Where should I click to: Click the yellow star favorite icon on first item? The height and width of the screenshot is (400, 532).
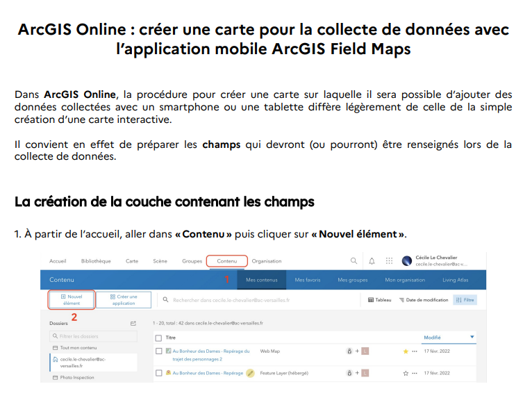[x=406, y=351]
